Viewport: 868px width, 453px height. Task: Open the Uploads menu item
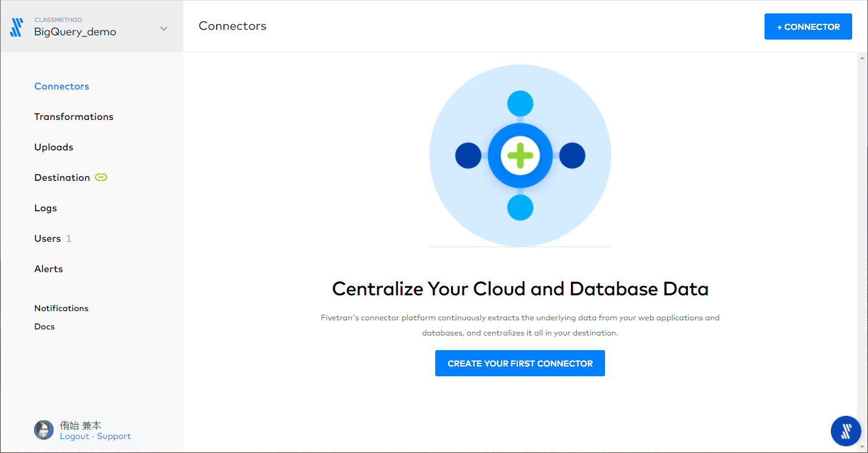coord(54,147)
